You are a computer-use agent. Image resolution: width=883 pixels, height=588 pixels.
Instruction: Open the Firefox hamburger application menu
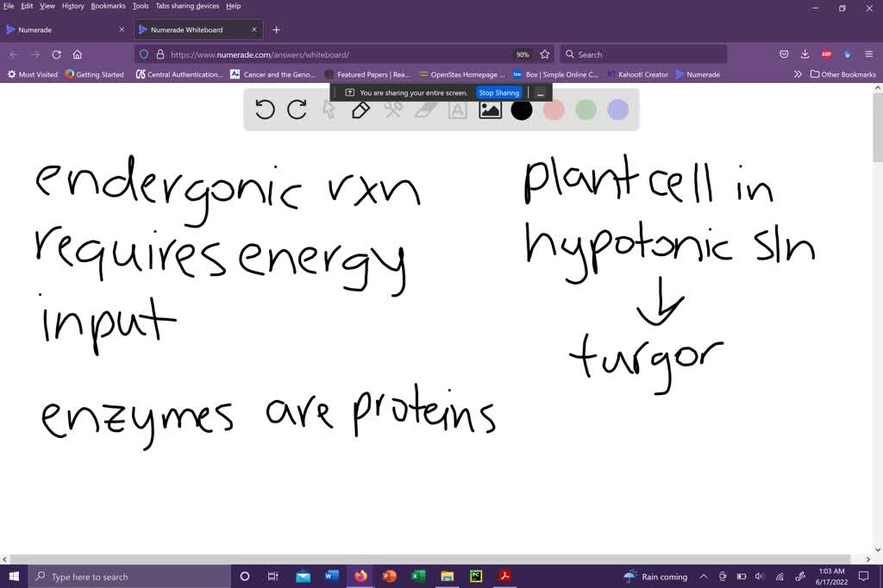click(x=869, y=54)
